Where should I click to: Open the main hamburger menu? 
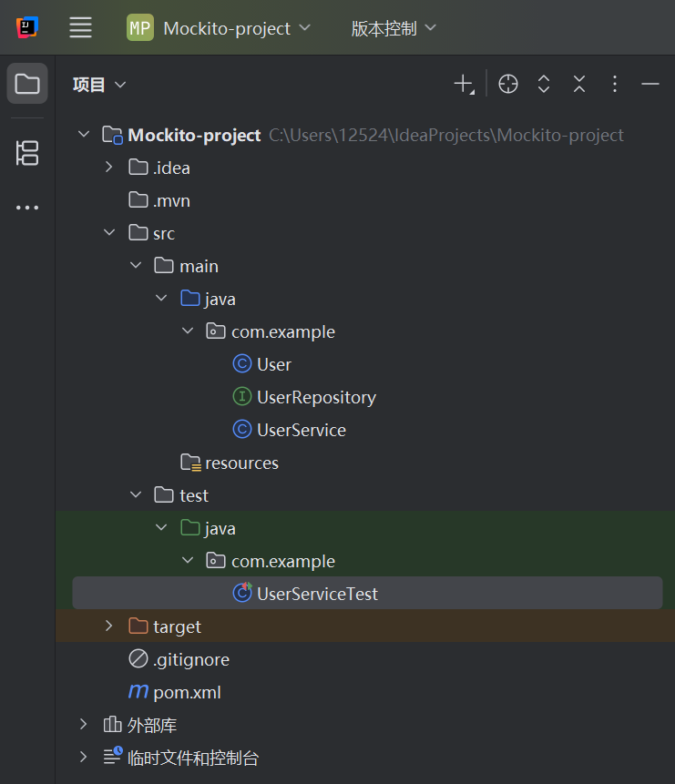click(80, 26)
